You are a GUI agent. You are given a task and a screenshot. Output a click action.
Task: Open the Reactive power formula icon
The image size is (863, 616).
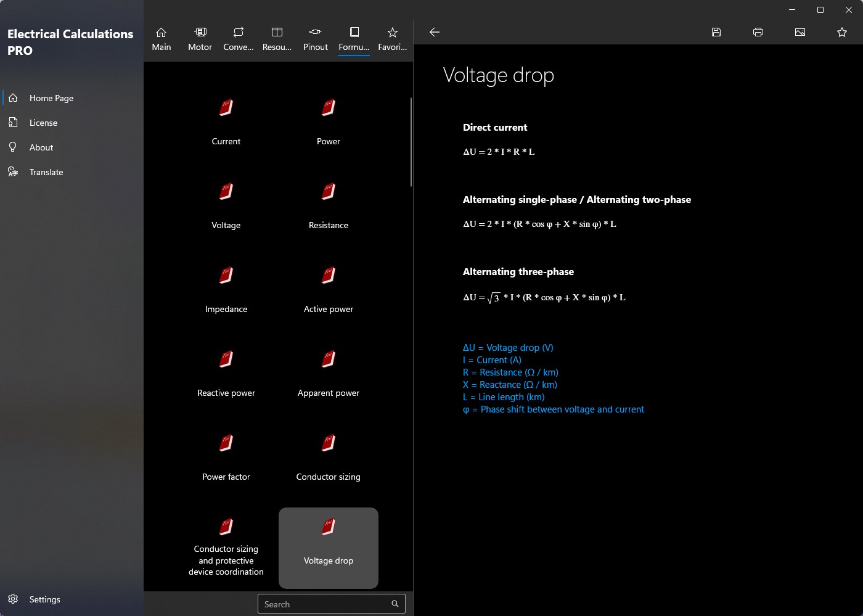(x=226, y=359)
